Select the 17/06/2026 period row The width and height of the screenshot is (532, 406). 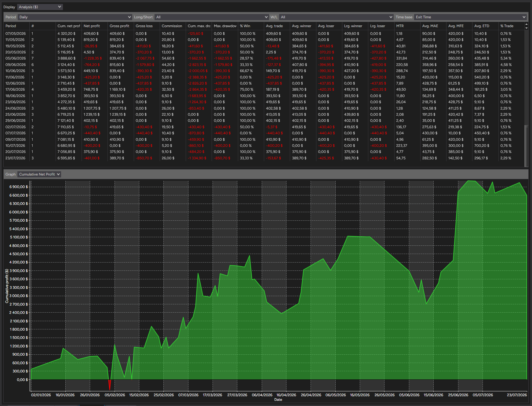[264, 89]
